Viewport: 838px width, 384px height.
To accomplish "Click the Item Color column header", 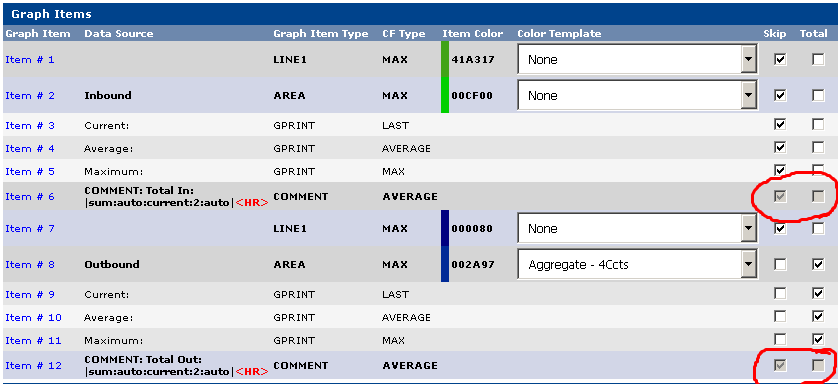I will [472, 34].
